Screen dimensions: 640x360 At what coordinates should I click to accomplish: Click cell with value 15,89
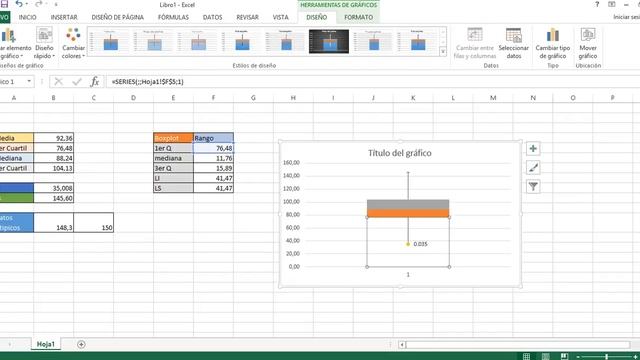[213, 168]
